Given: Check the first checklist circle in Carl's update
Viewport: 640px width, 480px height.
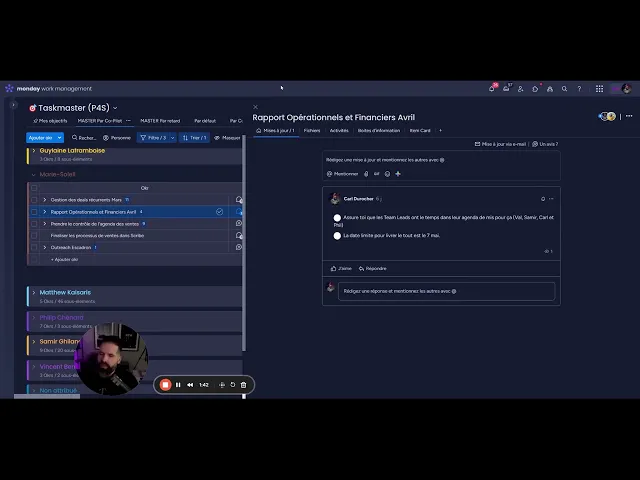Looking at the screenshot, I should tap(337, 218).
